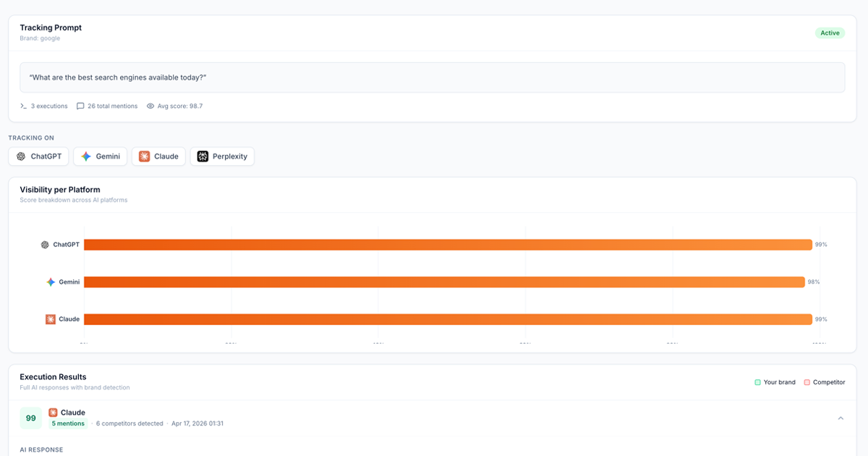Expand the ChatGPT platform chip
This screenshot has height=456, width=868.
38,156
